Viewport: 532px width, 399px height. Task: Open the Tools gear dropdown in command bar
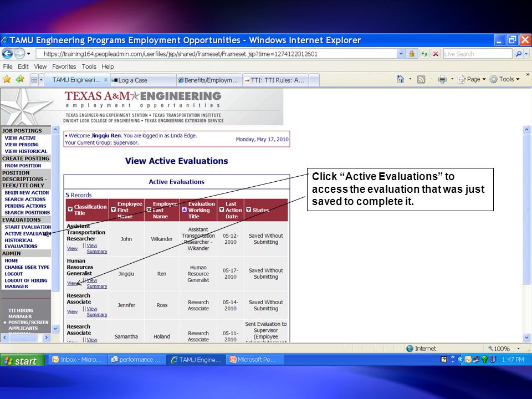(505, 79)
